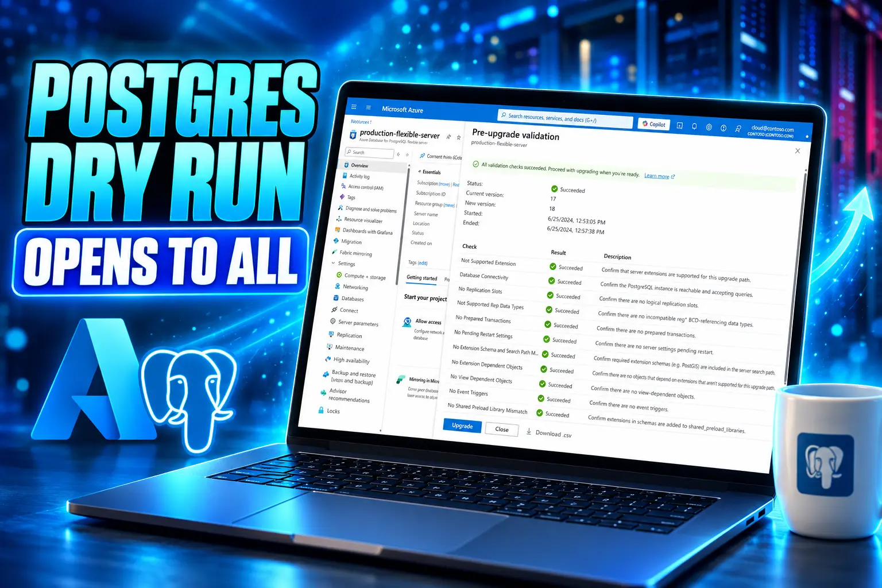Download validation results as .csv
Image resolution: width=882 pixels, height=588 pixels.
pyautogui.click(x=549, y=434)
